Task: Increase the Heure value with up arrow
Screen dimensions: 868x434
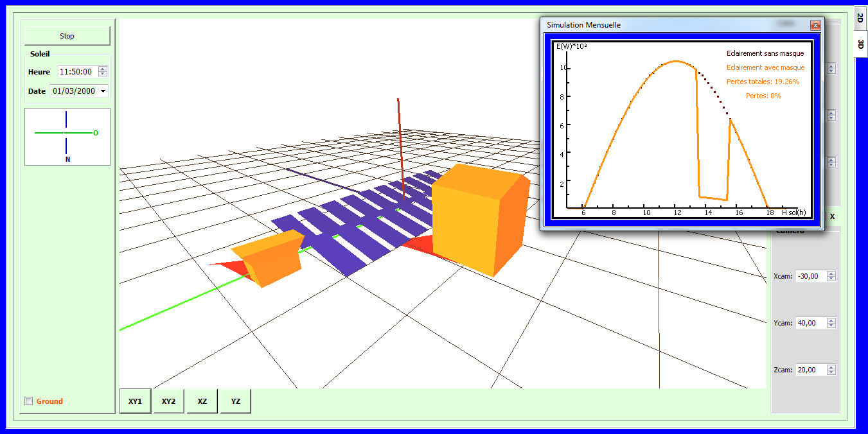Action: pyautogui.click(x=103, y=69)
